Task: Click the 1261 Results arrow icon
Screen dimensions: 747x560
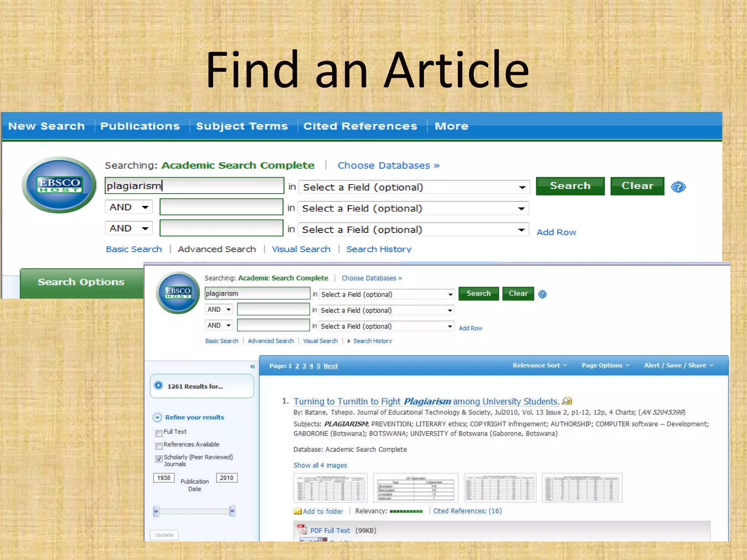Action: (159, 385)
